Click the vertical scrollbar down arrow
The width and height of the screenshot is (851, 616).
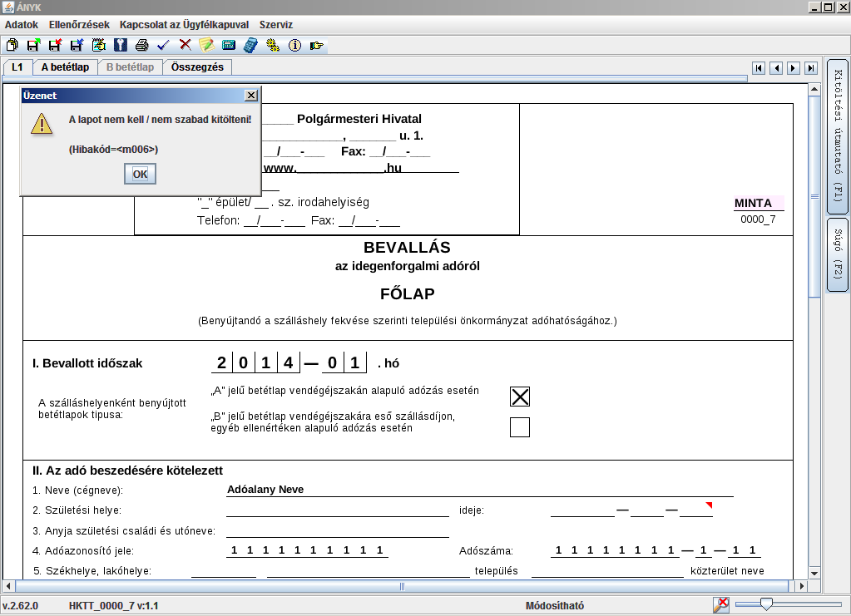coord(814,573)
